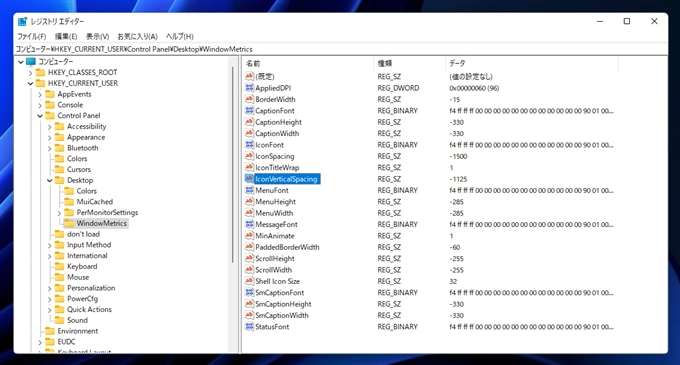This screenshot has height=365, width=680.
Task: Select the EUDC key in tree
Action: pyautogui.click(x=66, y=342)
